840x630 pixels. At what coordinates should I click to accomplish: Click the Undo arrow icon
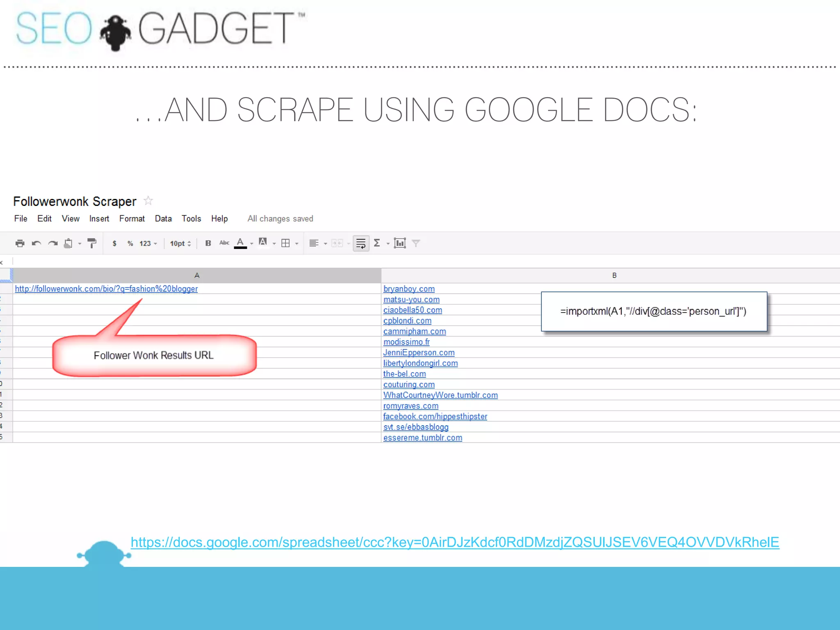37,243
